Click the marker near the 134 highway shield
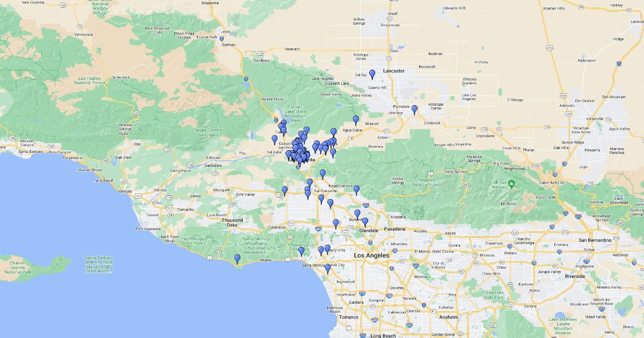The height and width of the screenshot is (338, 644). 336,224
